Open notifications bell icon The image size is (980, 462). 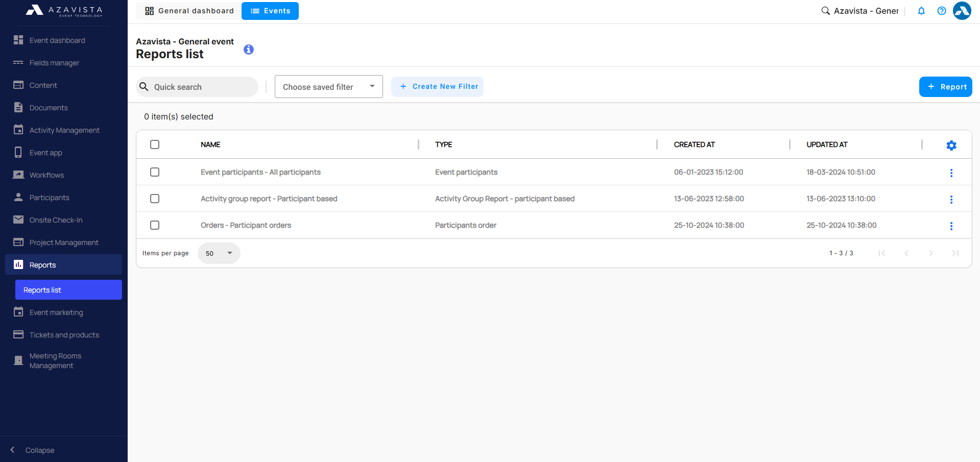(921, 11)
